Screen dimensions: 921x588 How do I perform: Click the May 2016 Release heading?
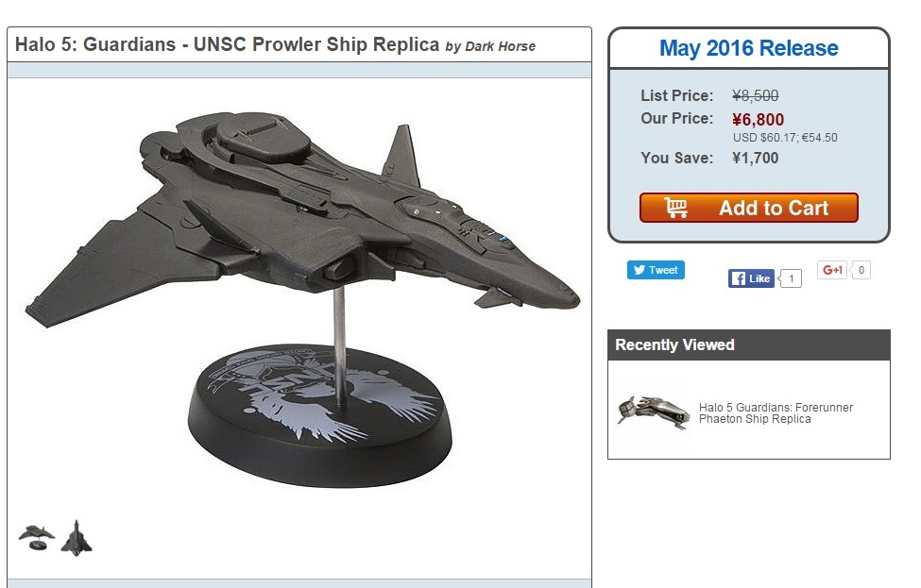(749, 48)
